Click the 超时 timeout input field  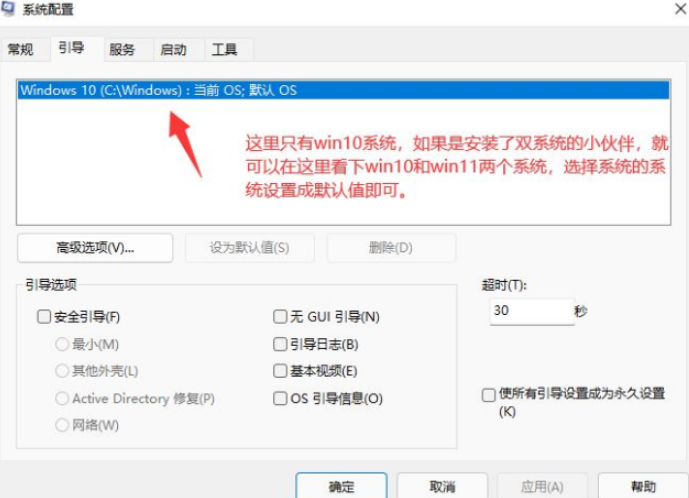tap(530, 311)
